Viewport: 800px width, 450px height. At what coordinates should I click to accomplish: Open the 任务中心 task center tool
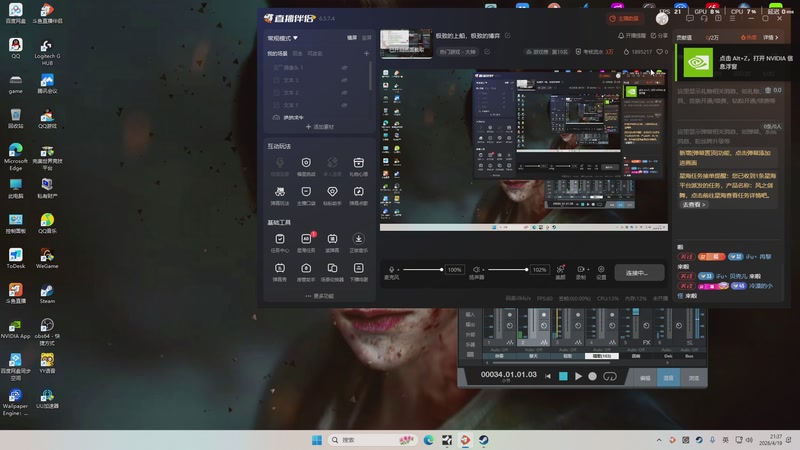280,242
